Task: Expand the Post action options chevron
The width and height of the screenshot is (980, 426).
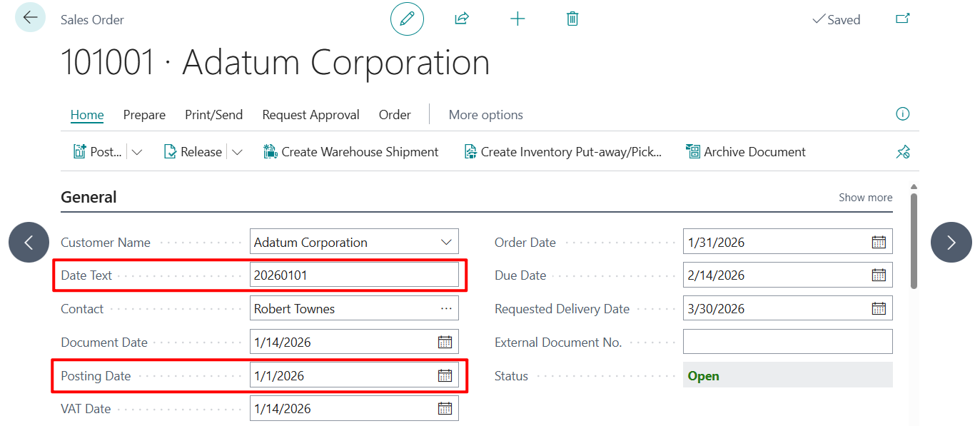Action: pyautogui.click(x=137, y=151)
